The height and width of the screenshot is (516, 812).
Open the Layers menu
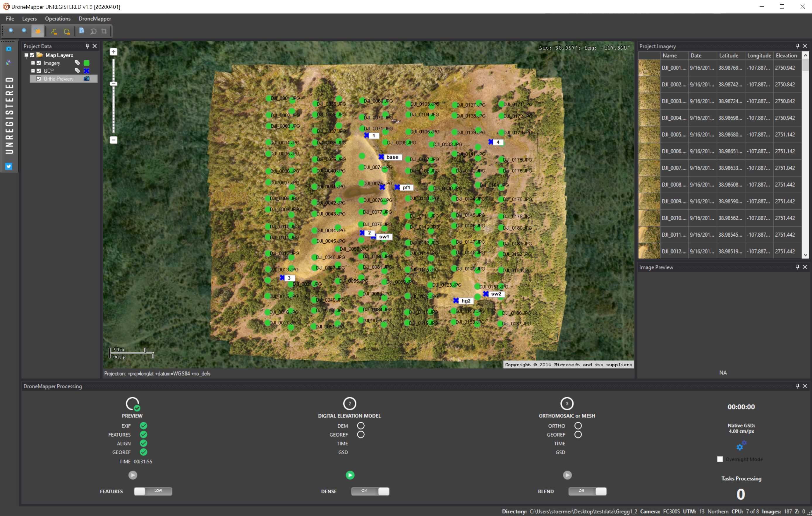tap(29, 18)
